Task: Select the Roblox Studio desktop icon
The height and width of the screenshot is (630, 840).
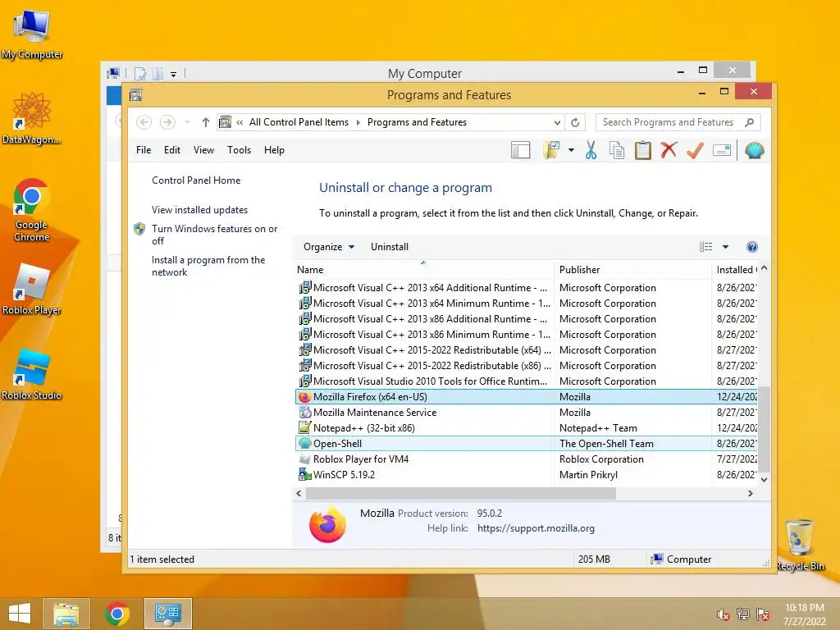Action: (32, 374)
